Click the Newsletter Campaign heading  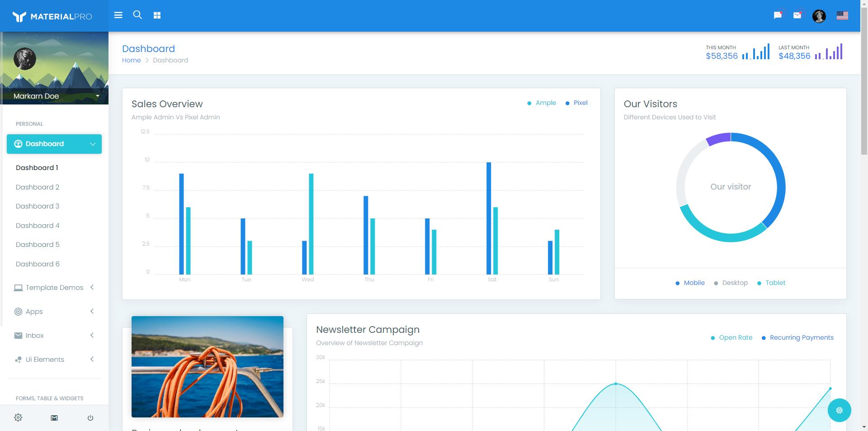point(368,330)
